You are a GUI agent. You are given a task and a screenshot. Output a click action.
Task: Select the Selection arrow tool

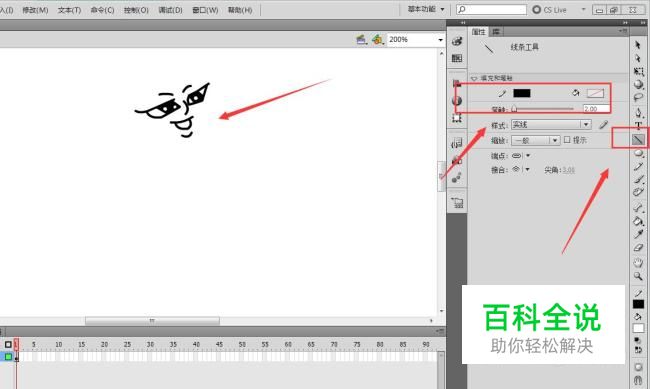pos(638,45)
